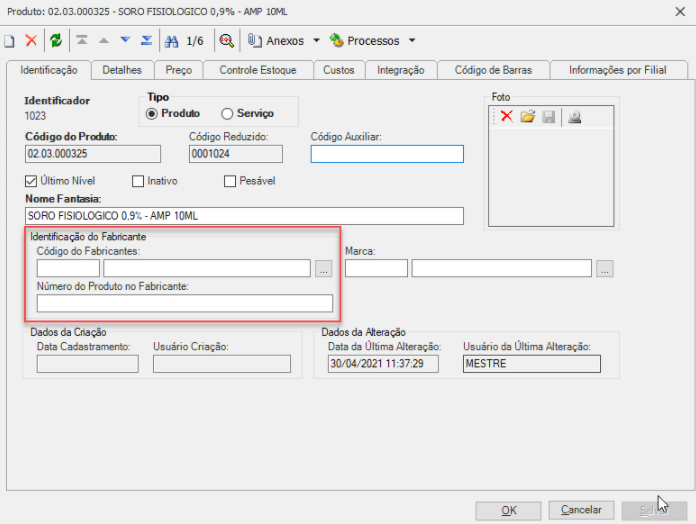Focus the Código Auxiliar input field
The height and width of the screenshot is (524, 696).
tap(387, 154)
